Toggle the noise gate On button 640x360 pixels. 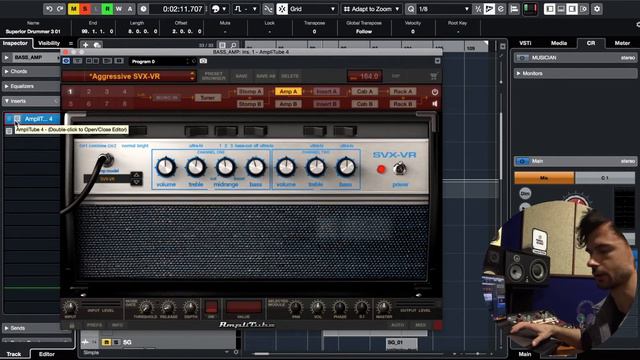click(x=211, y=307)
